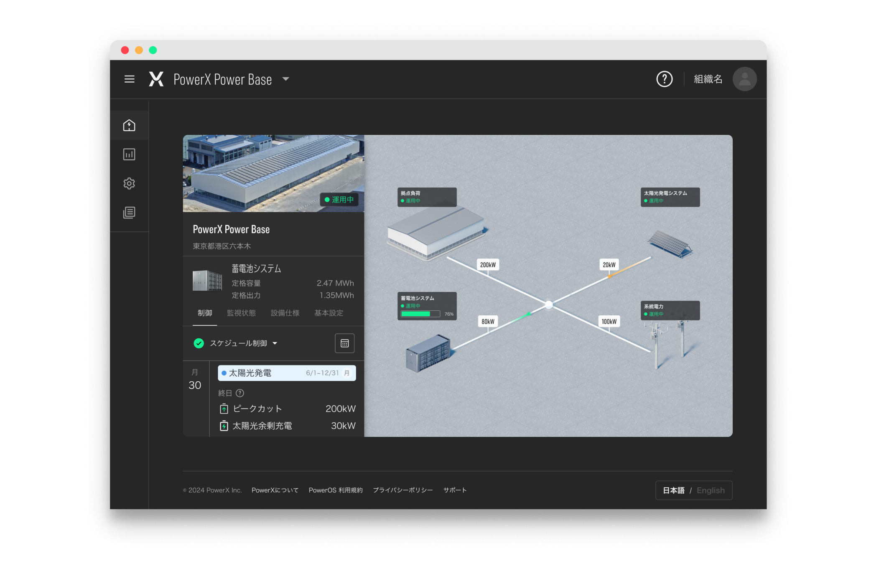Image resolution: width=876 pixels, height=588 pixels.
Task: Switch language to English
Action: pyautogui.click(x=710, y=490)
